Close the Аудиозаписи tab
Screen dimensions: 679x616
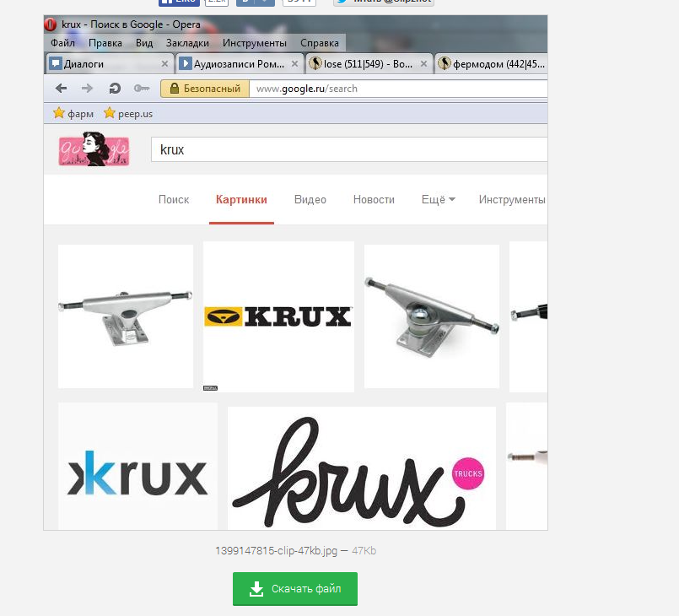(294, 63)
